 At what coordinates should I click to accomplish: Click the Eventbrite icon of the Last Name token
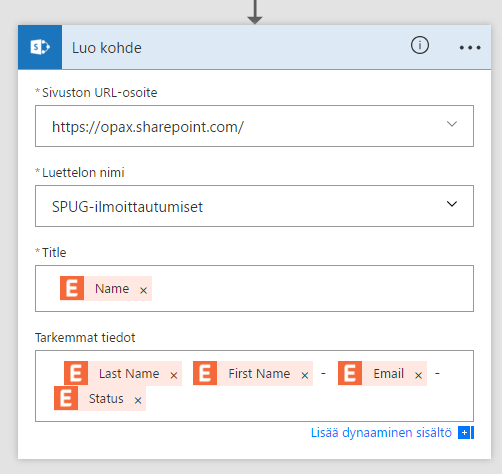(76, 373)
